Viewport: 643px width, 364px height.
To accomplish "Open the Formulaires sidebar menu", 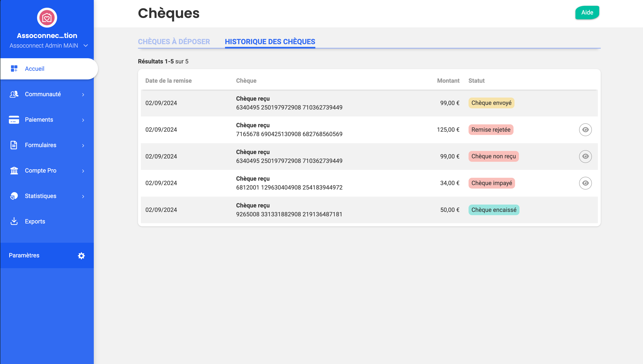I will click(x=47, y=145).
